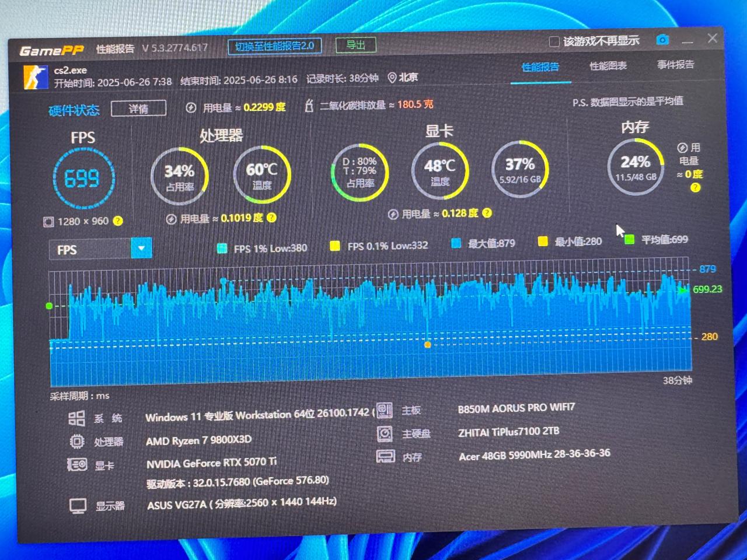Viewport: 747px width, 560px height.
Task: Click the cs2.exe process name
Action: (71, 70)
